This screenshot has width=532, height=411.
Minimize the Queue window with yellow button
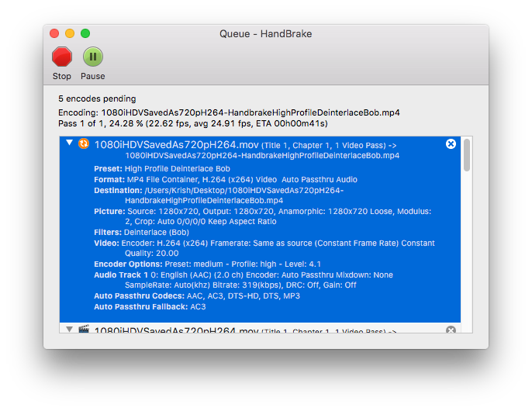(x=70, y=33)
